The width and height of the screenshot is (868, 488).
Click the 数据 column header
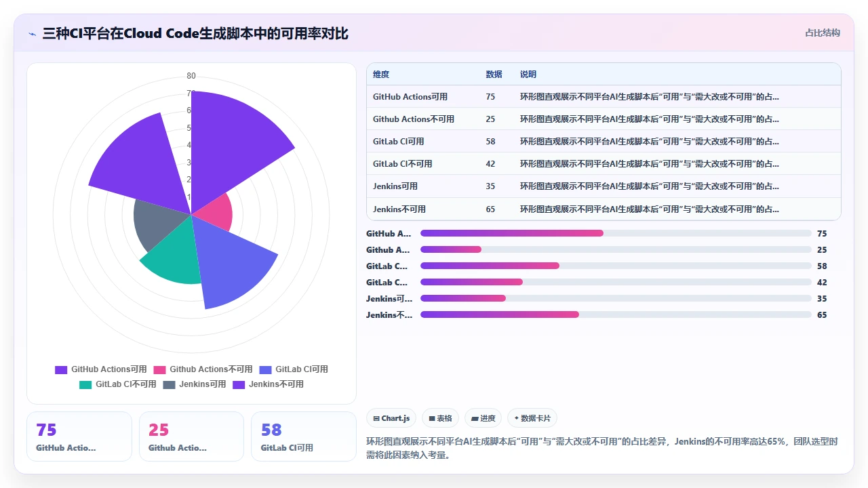(494, 75)
